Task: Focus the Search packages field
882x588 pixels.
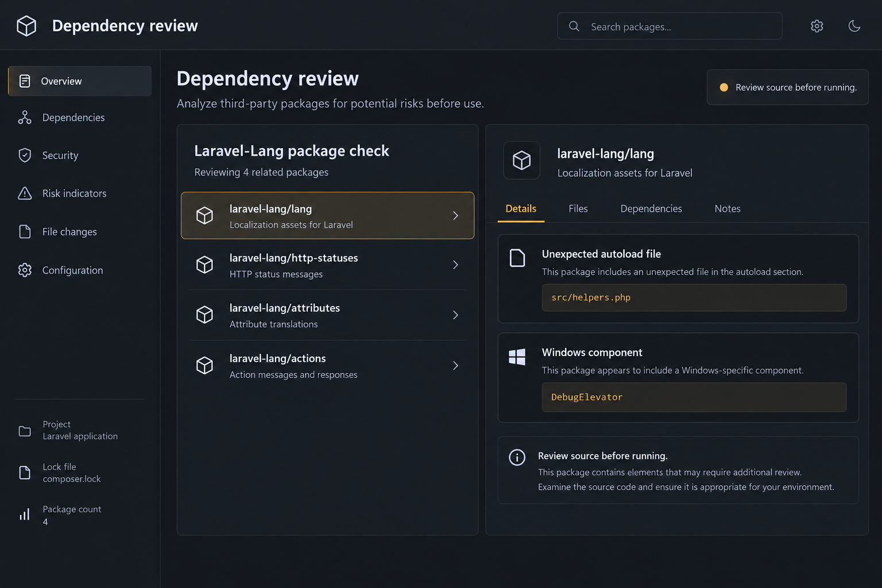Action: 670,26
